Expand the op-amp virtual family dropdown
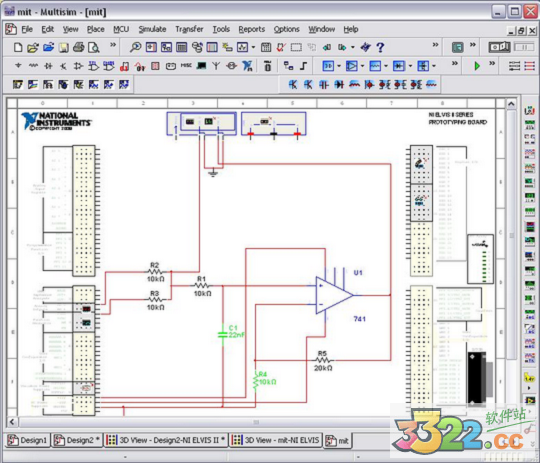This screenshot has height=463, width=540. click(x=362, y=66)
